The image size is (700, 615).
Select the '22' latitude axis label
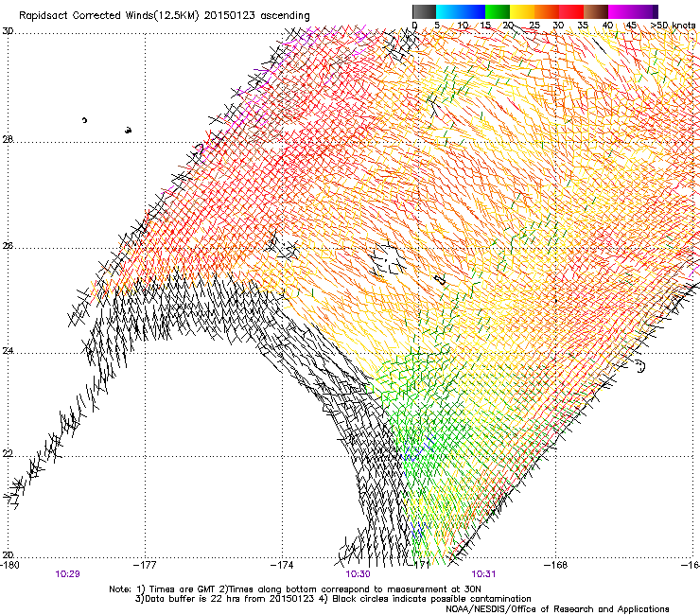coord(8,454)
